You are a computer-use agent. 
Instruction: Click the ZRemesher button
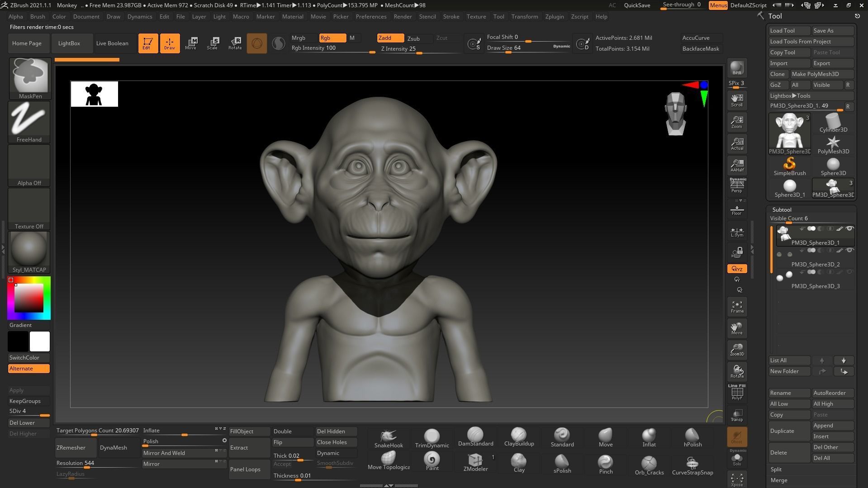coord(76,448)
